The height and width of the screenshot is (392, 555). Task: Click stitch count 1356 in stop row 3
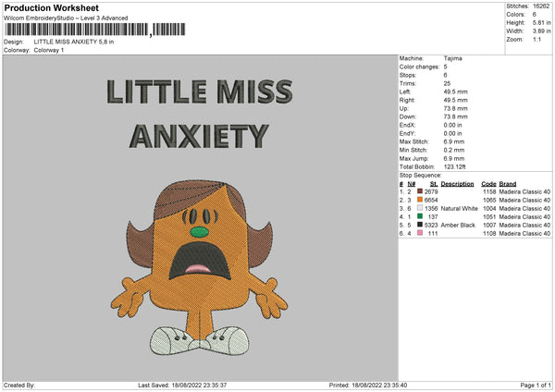coord(431,208)
